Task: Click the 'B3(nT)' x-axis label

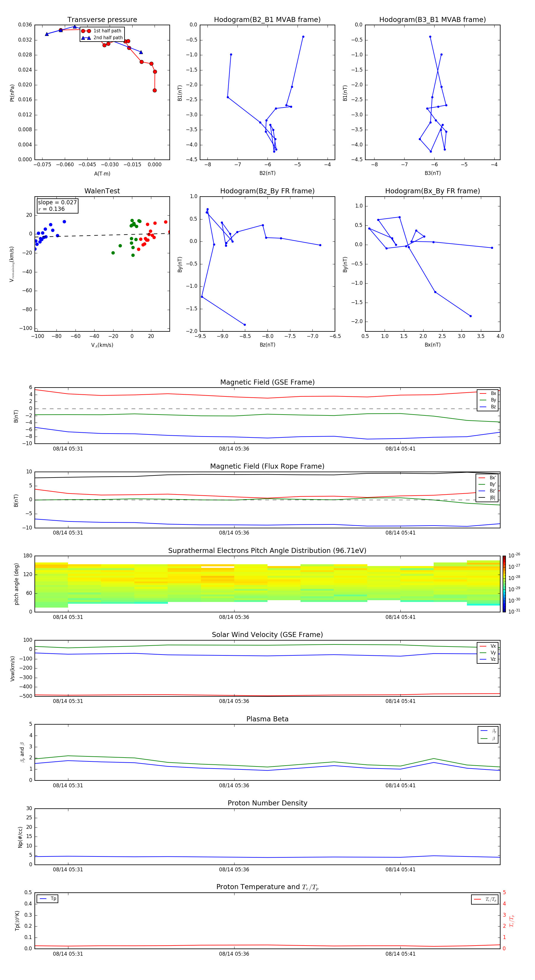Action: pos(432,173)
